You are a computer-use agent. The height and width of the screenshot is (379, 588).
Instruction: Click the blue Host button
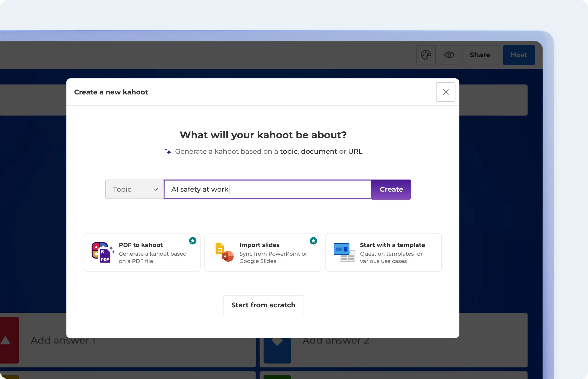pos(519,55)
